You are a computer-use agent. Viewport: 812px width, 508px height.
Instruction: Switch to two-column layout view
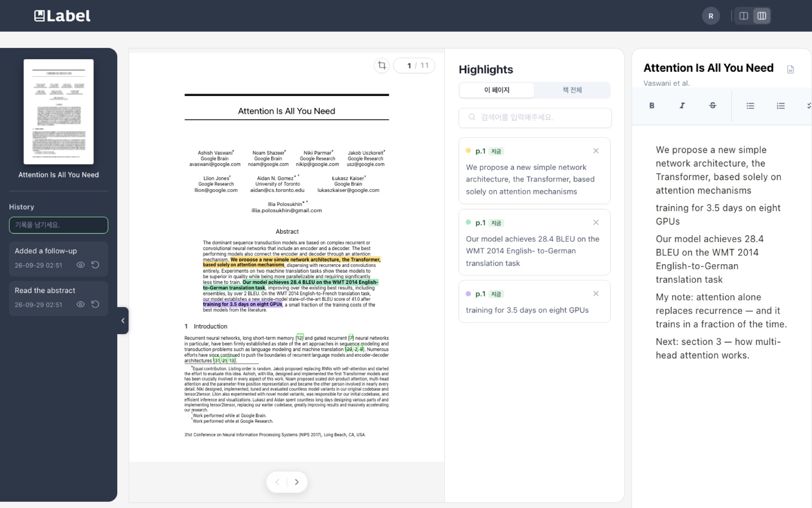[744, 16]
